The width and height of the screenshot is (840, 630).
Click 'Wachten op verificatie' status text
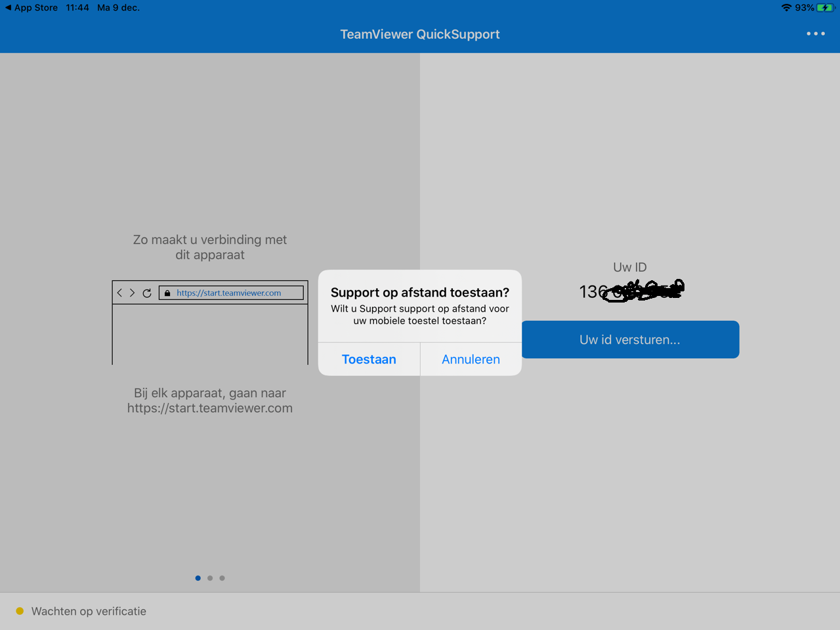pyautogui.click(x=89, y=611)
